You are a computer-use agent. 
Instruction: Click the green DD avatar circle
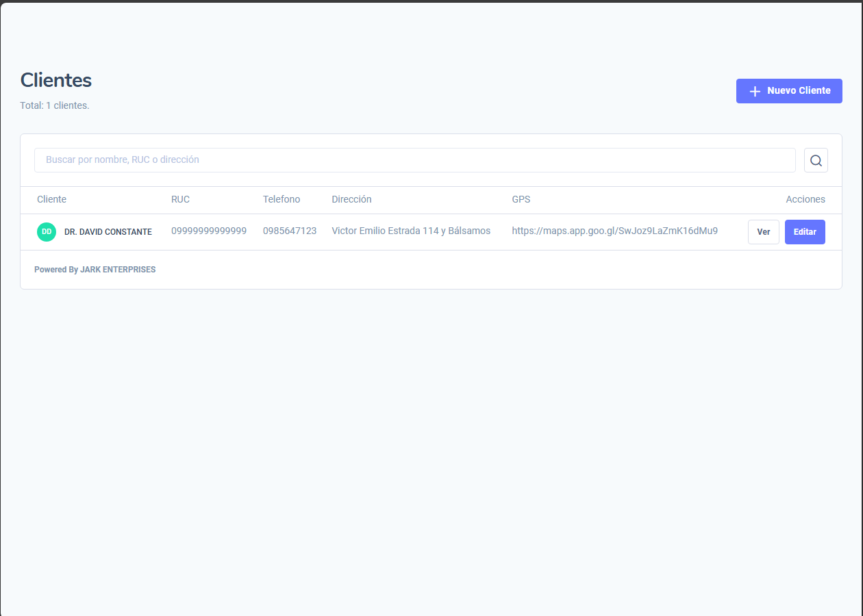pos(47,232)
